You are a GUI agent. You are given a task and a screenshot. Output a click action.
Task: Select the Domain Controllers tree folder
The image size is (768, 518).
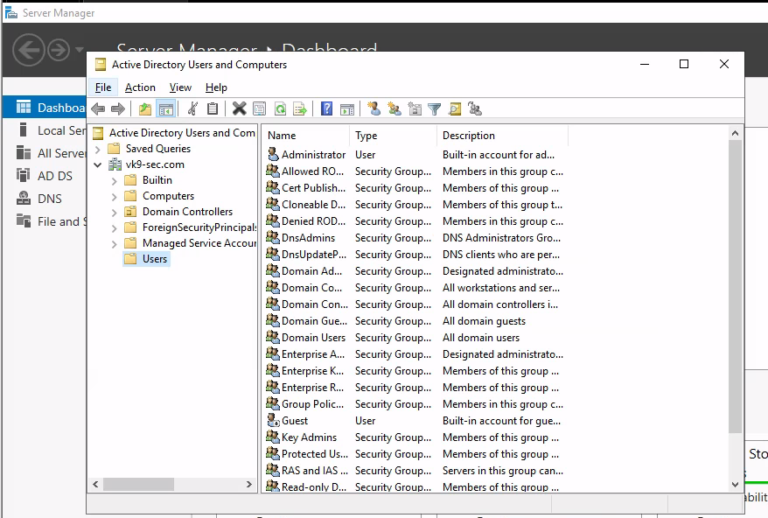(x=187, y=212)
